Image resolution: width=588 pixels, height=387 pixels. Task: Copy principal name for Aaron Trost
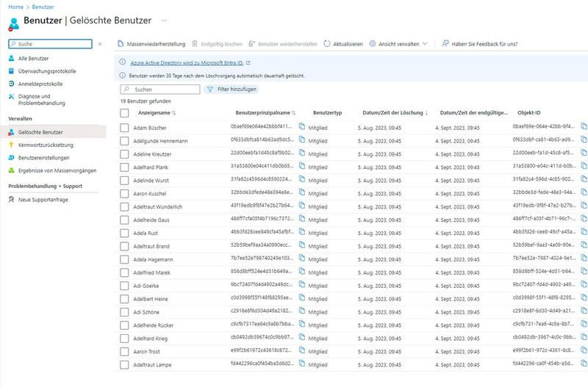(x=302, y=350)
